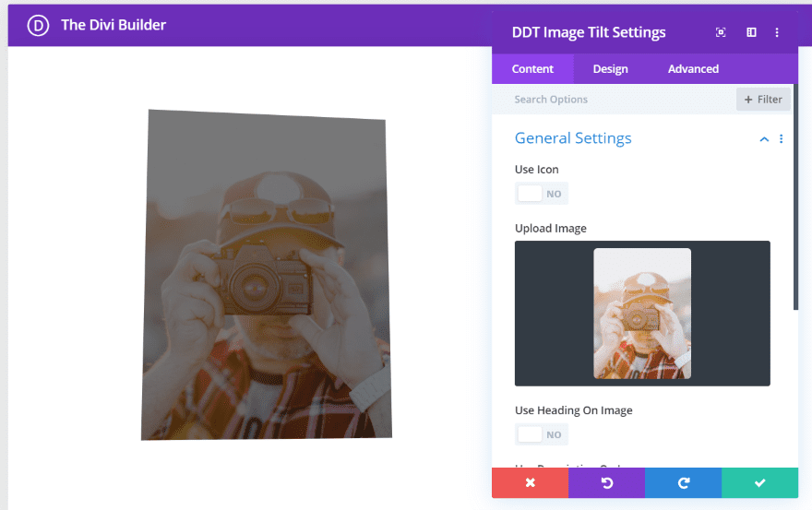Open the Filter options button
Image resolution: width=812 pixels, height=510 pixels.
coord(763,100)
